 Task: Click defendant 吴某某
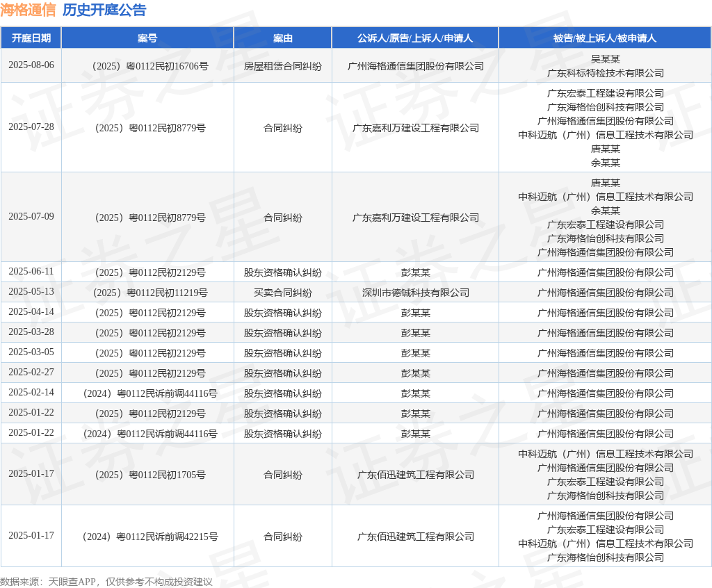pos(605,59)
